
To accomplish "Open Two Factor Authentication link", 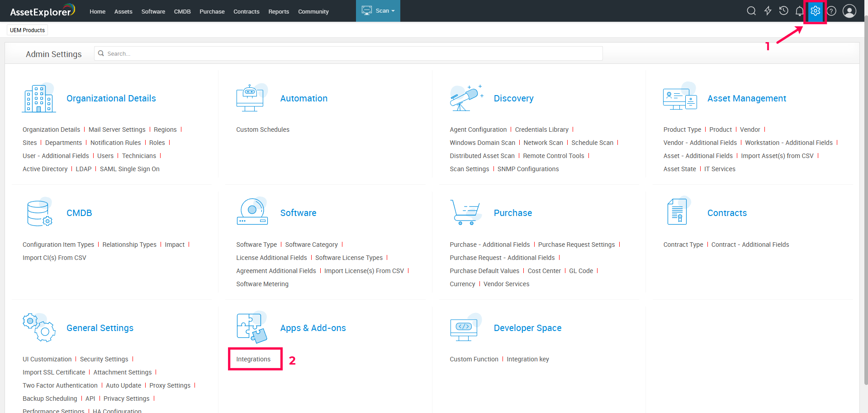I will click(60, 385).
